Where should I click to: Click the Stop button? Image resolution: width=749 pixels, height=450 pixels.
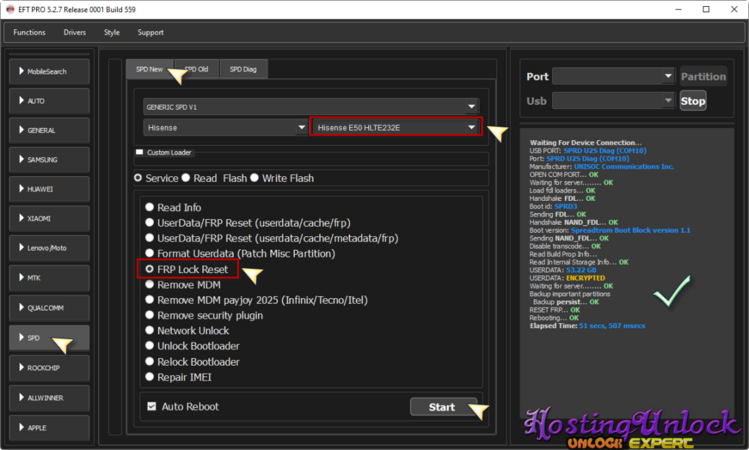point(692,101)
